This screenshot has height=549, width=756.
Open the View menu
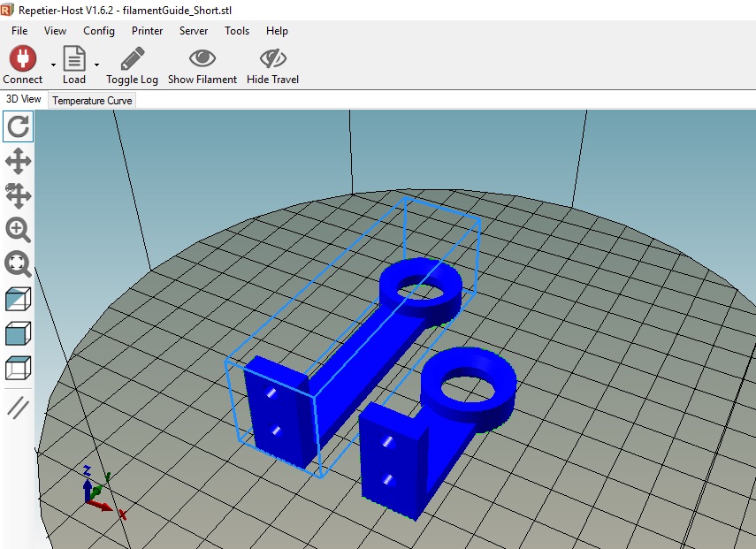coord(55,31)
